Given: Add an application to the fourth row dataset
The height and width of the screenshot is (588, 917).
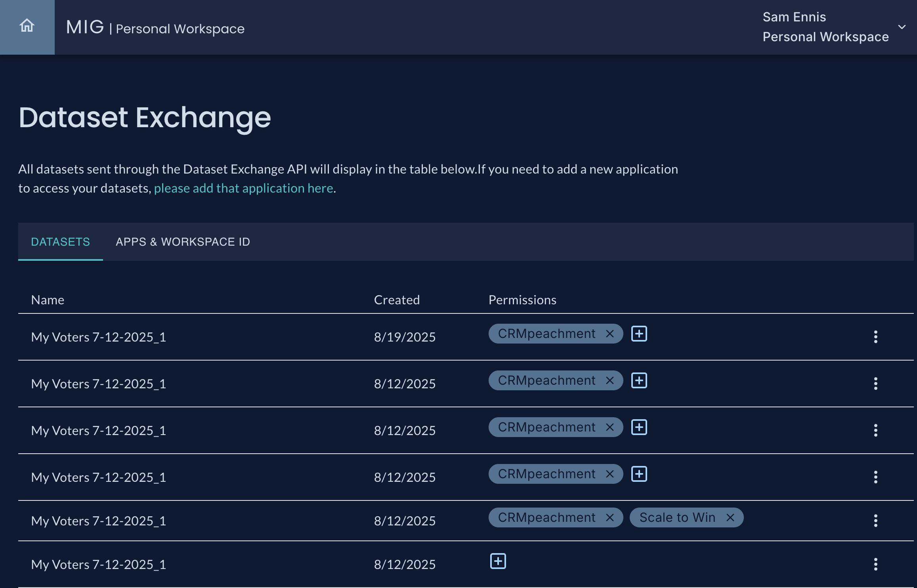Looking at the screenshot, I should (x=639, y=474).
